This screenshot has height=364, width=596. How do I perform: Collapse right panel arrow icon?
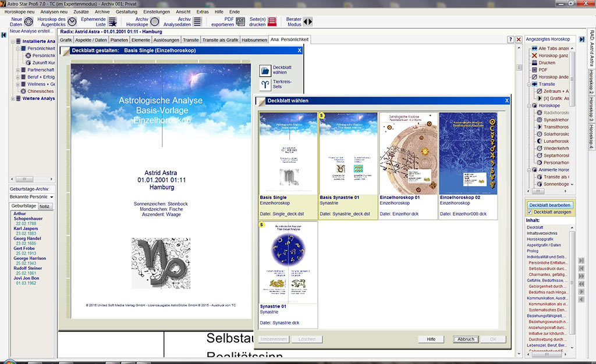coord(581,39)
